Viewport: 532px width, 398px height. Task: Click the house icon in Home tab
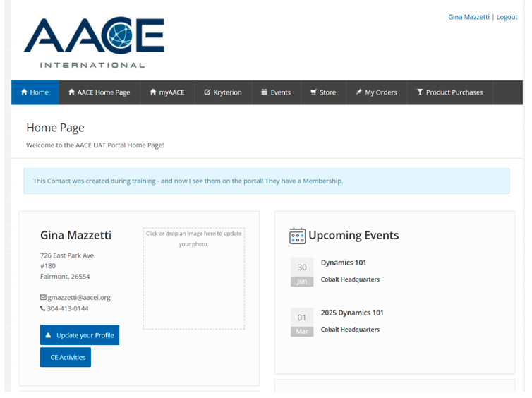click(x=24, y=92)
